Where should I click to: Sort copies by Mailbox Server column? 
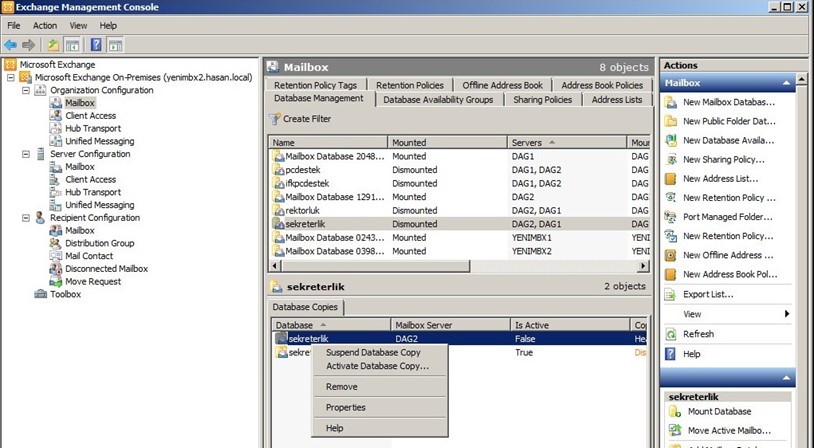(x=450, y=325)
